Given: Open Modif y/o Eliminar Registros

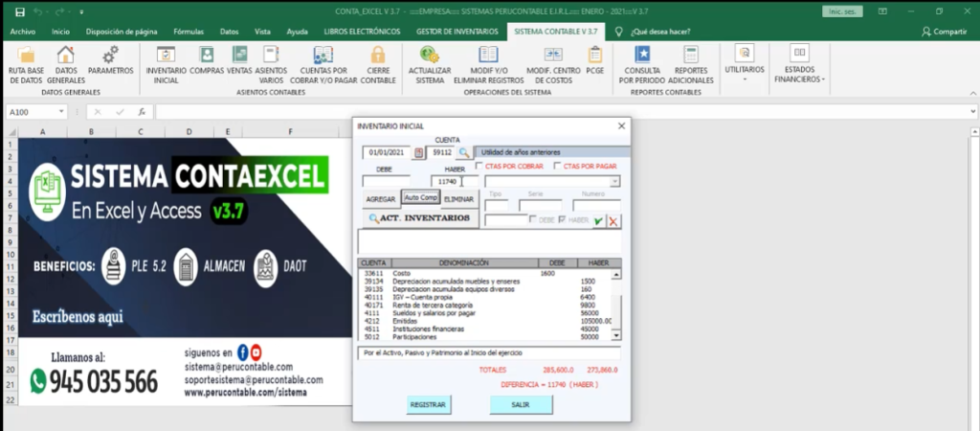Looking at the screenshot, I should [x=488, y=55].
